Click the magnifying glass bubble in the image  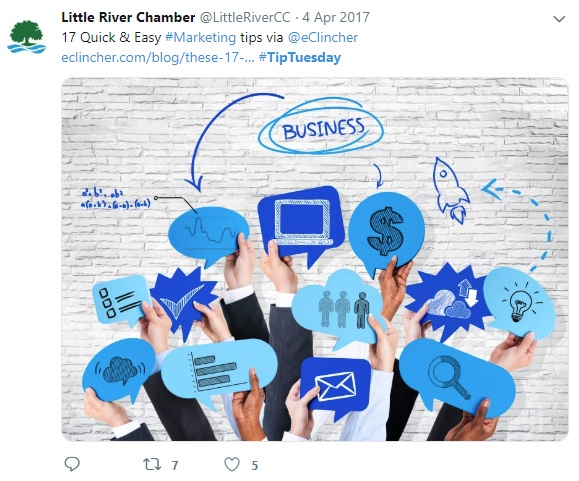(x=457, y=377)
